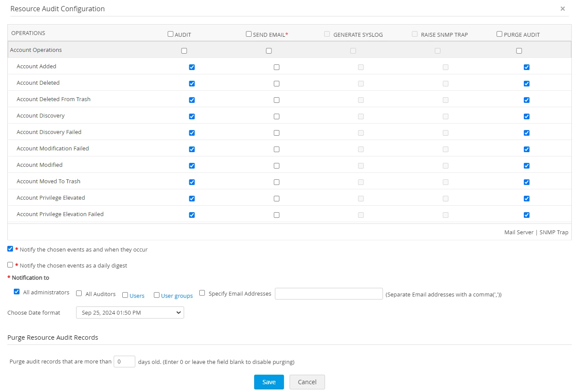Check Send Email for all operations

coord(249,33)
